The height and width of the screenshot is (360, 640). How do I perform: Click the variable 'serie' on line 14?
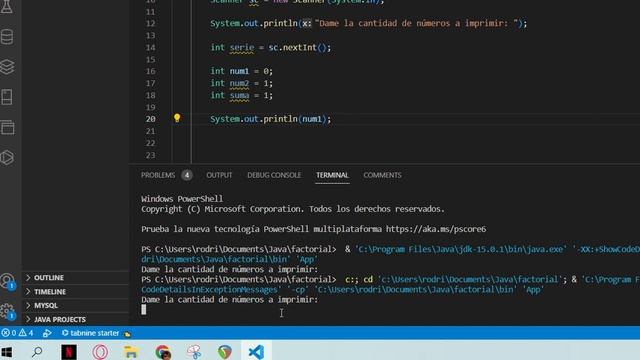[242, 47]
